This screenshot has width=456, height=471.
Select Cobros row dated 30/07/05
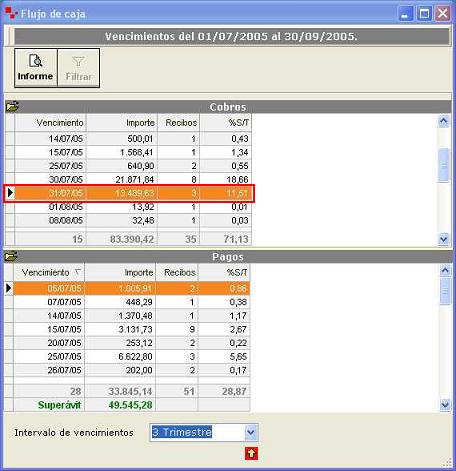[133, 179]
